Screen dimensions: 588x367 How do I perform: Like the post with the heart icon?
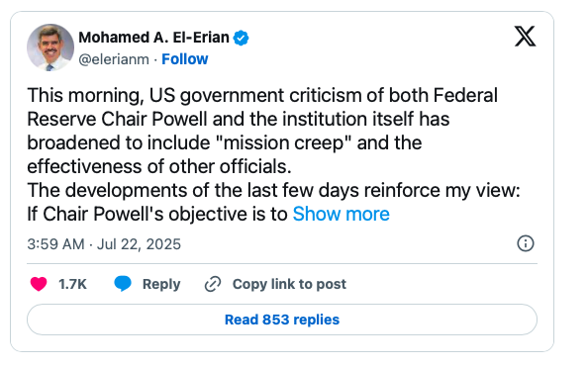39,284
